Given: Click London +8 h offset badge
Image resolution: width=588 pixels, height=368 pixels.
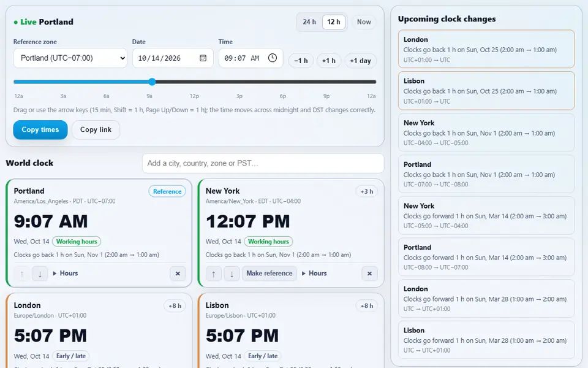Looking at the screenshot, I should (175, 305).
